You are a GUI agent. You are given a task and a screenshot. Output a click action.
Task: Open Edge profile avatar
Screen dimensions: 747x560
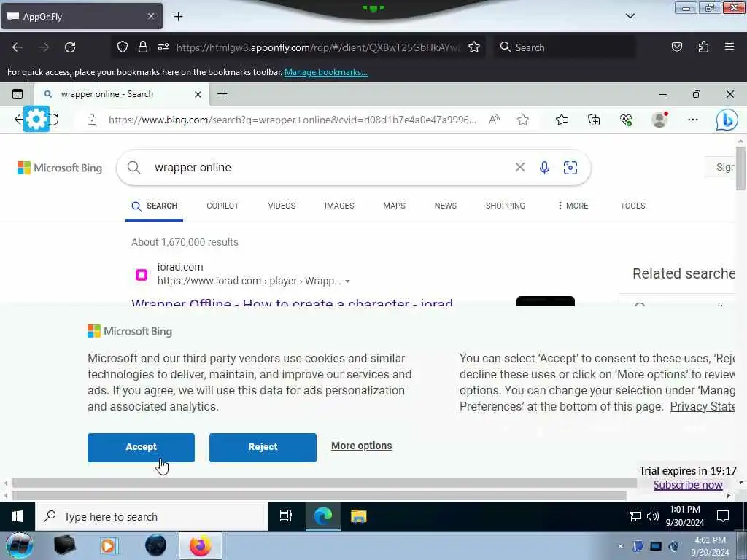tap(659, 120)
